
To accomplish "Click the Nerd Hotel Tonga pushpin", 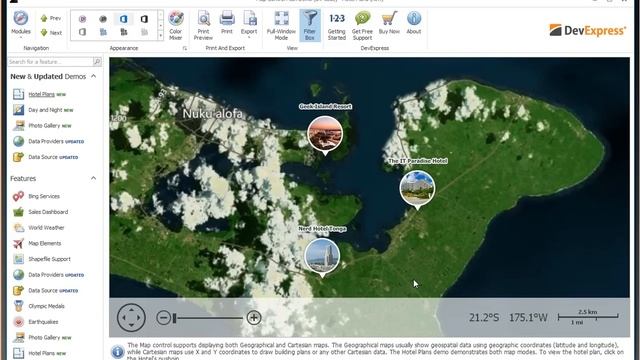I will tap(322, 256).
